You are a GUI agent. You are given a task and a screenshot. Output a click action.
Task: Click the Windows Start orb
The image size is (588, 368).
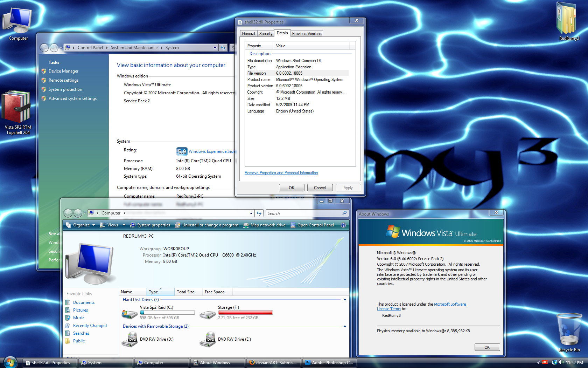coord(10,362)
